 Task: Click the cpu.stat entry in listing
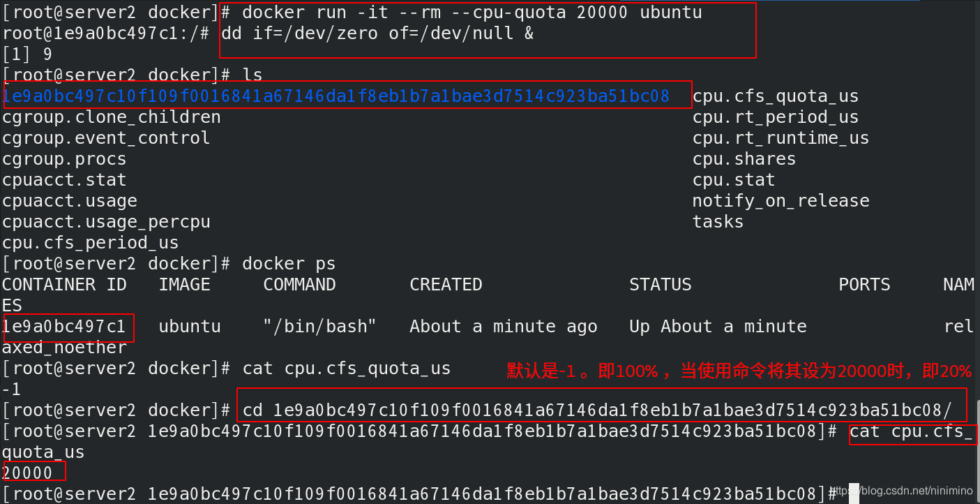pos(734,180)
